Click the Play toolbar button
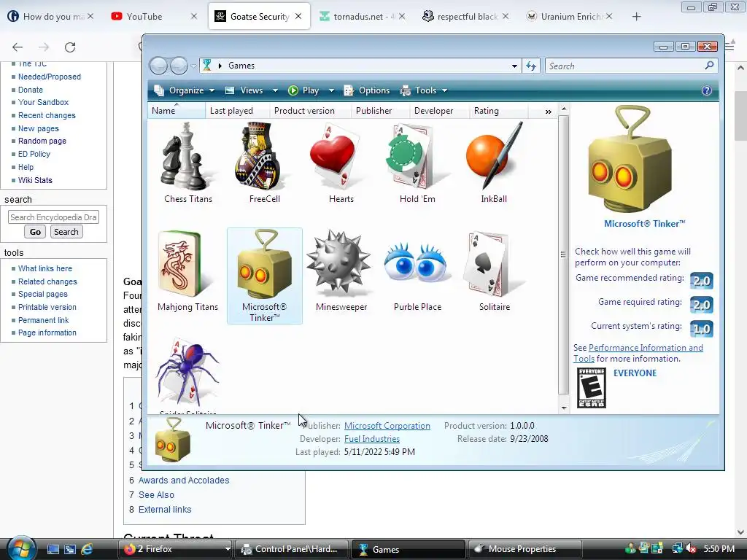Image resolution: width=747 pixels, height=560 pixels. 304,90
